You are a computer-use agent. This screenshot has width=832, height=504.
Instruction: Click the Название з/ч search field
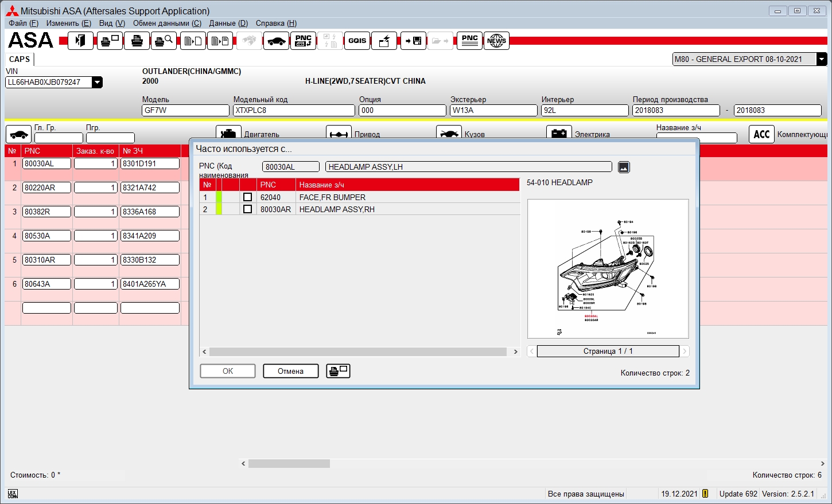[697, 138]
